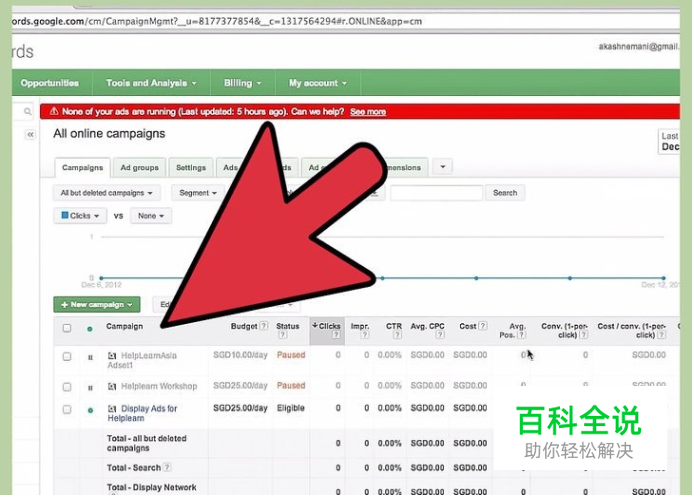
Task: Click SGD25.00/day budget for Display Ads campaign
Action: [x=241, y=408]
